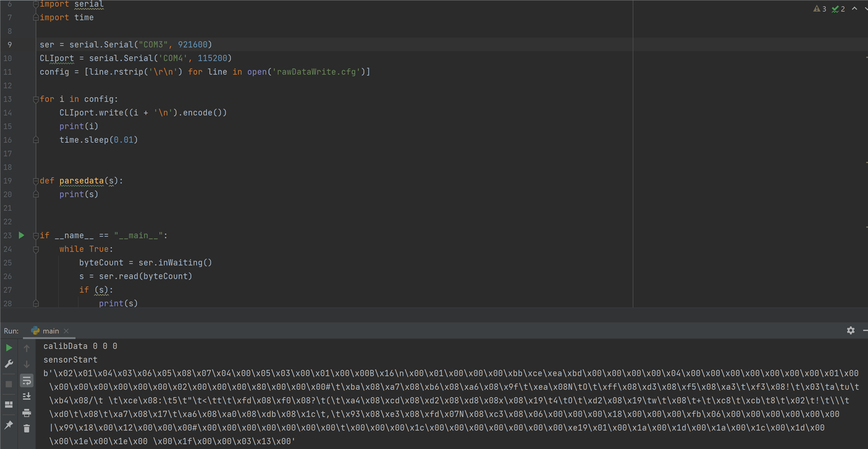Clear console output with trash icon

click(x=27, y=429)
